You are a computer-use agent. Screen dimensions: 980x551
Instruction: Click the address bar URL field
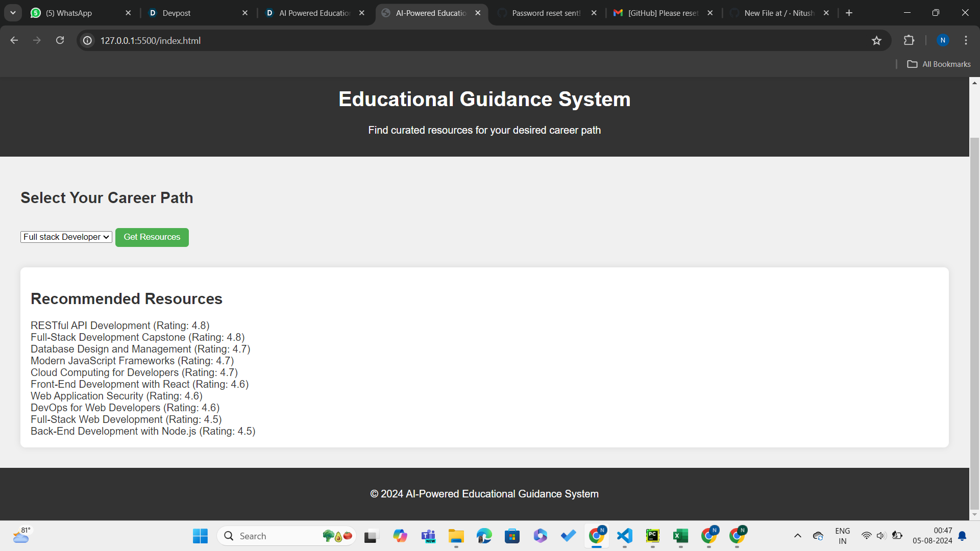[x=459, y=40]
